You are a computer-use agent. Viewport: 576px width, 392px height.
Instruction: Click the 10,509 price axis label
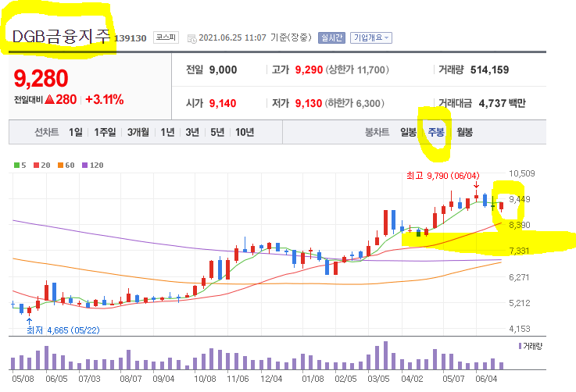(521, 173)
